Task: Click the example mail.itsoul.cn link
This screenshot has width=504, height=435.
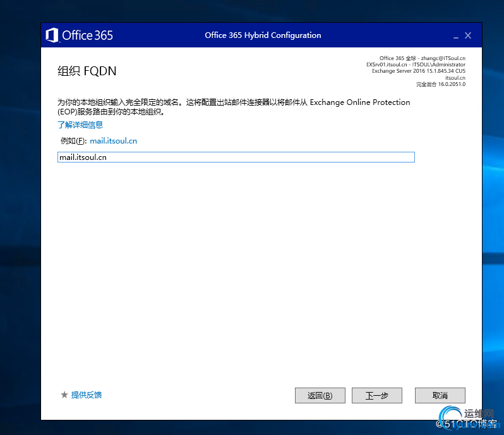Action: tap(114, 141)
